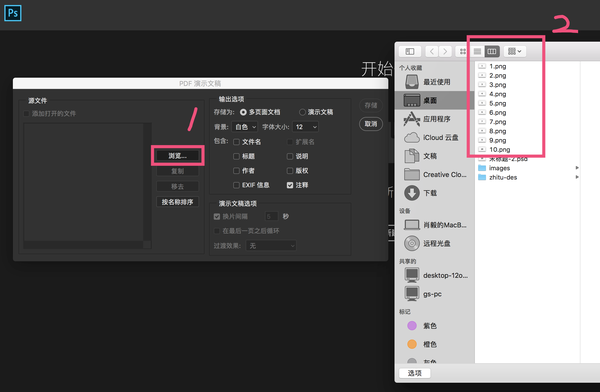
Task: Select file 5.png
Action: (497, 103)
